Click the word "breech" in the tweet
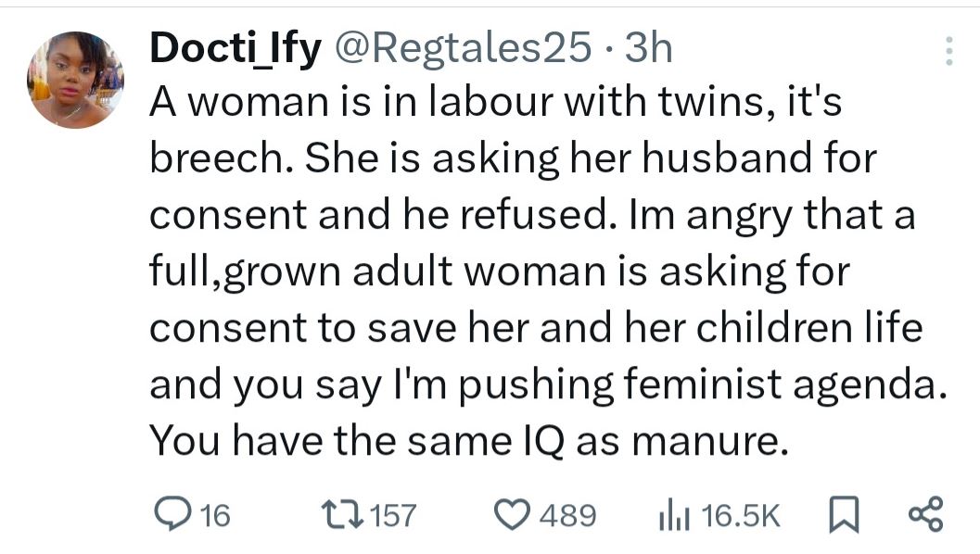980x554 pixels. tap(209, 158)
